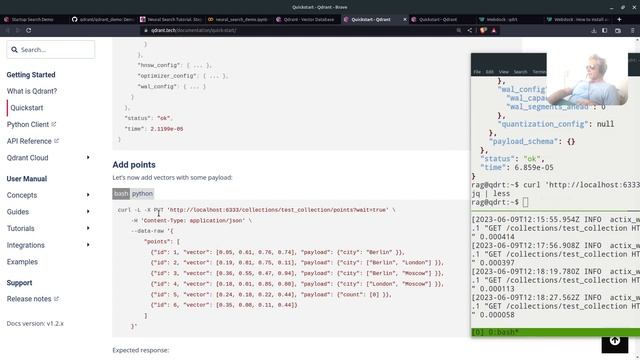Switch to the Webdock How to install tab
This screenshot has width=640, height=360.
pyautogui.click(x=578, y=19)
